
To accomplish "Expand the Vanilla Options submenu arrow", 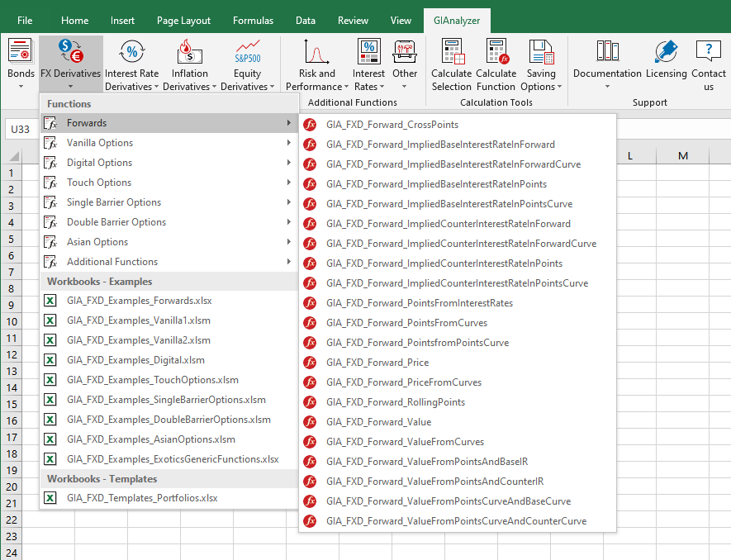I will 289,143.
